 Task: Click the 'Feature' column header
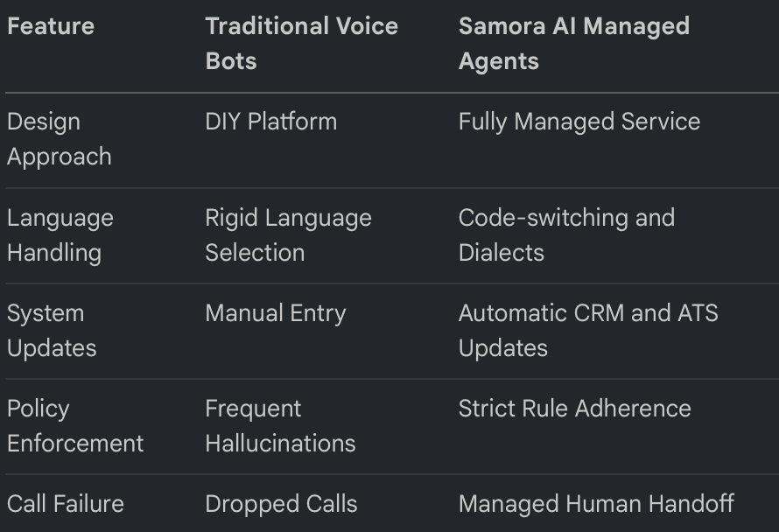pos(51,26)
